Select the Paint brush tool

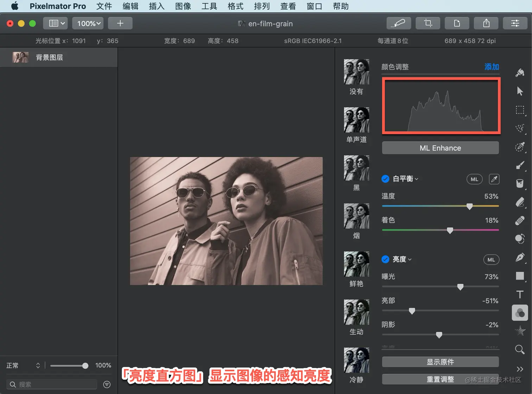(520, 165)
